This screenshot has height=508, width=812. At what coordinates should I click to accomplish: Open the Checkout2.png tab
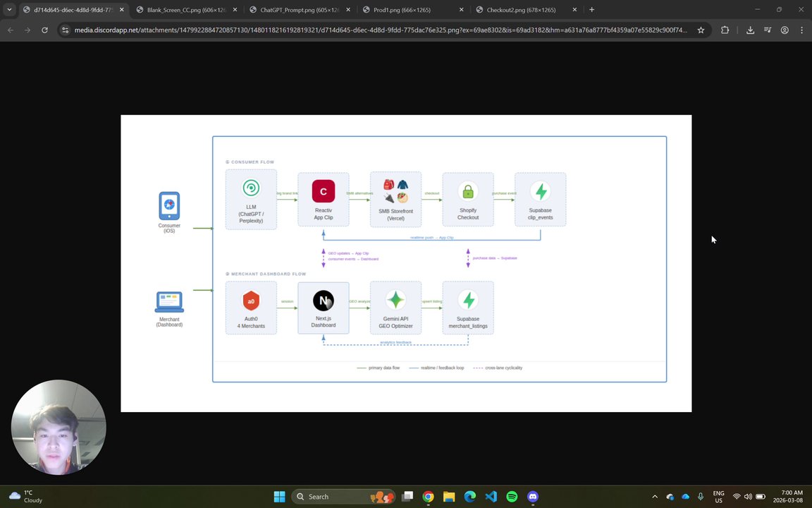click(525, 10)
